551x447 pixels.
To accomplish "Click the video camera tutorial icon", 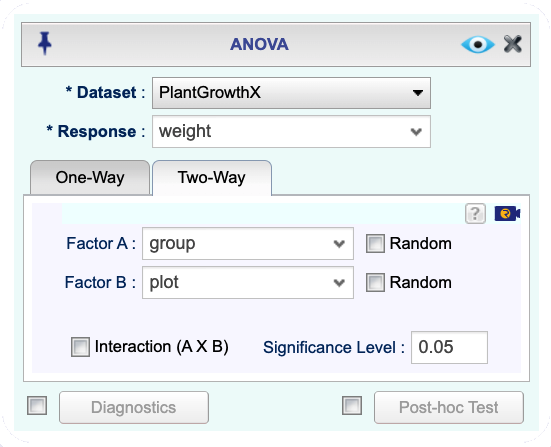I will click(x=507, y=213).
